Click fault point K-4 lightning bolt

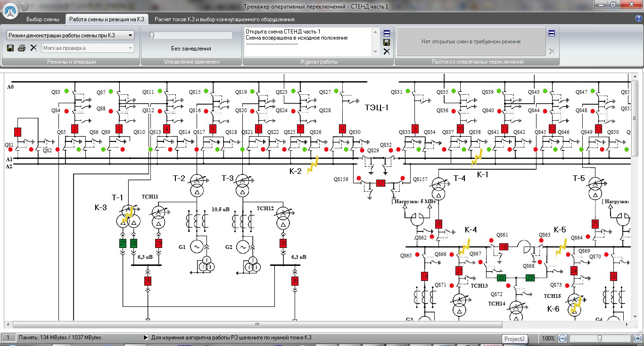[465, 246]
